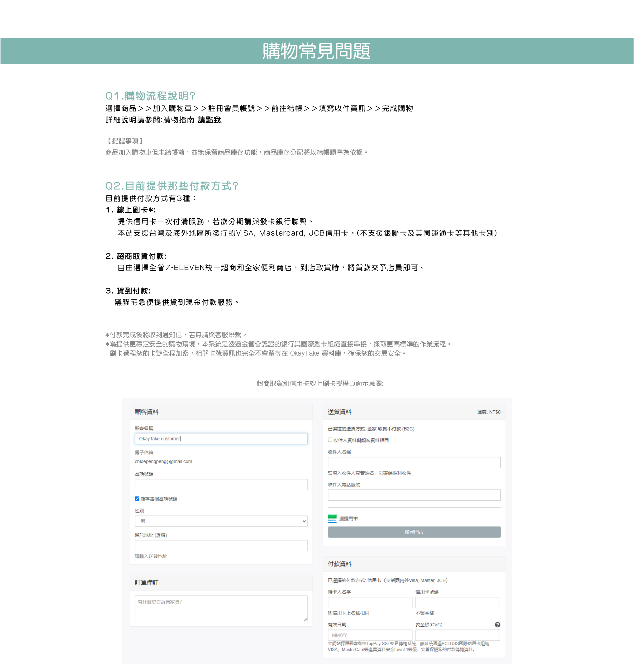The height and width of the screenshot is (672, 634).
Task: Click the Q2 付款方式 question heading
Action: click(x=172, y=186)
